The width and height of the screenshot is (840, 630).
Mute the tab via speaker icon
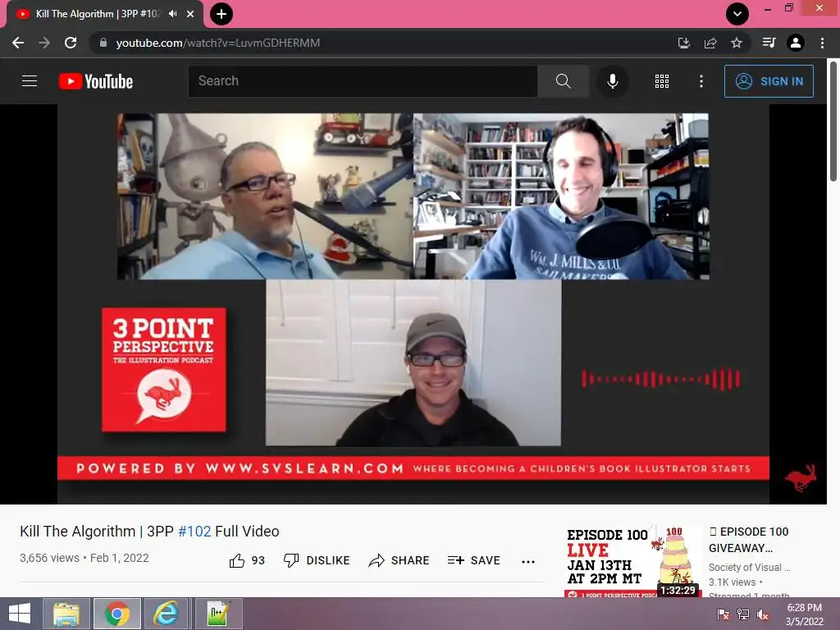click(172, 14)
